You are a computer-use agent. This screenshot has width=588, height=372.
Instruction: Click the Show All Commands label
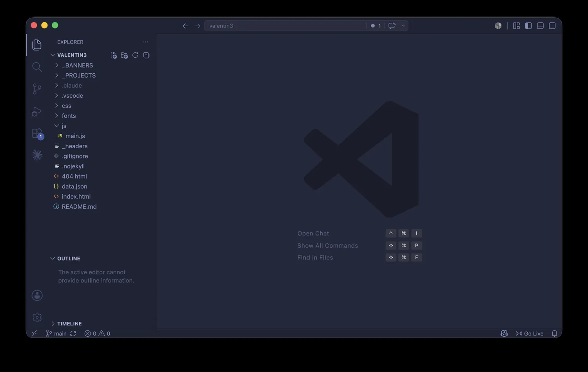tap(328, 246)
